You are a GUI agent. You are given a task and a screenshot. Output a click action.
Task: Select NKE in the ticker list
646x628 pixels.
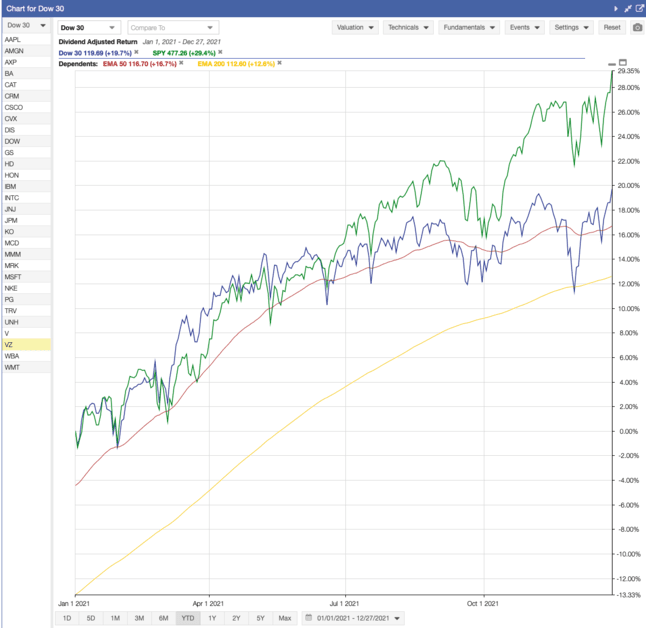click(26, 288)
